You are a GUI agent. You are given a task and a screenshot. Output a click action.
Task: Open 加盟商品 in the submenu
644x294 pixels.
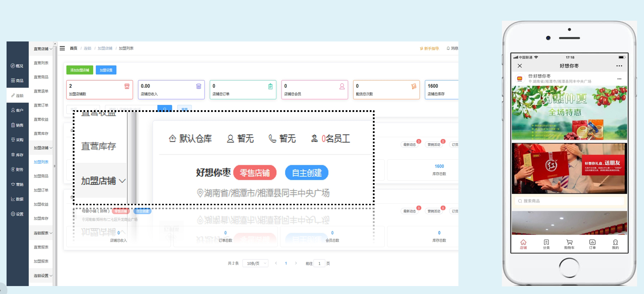[41, 176]
